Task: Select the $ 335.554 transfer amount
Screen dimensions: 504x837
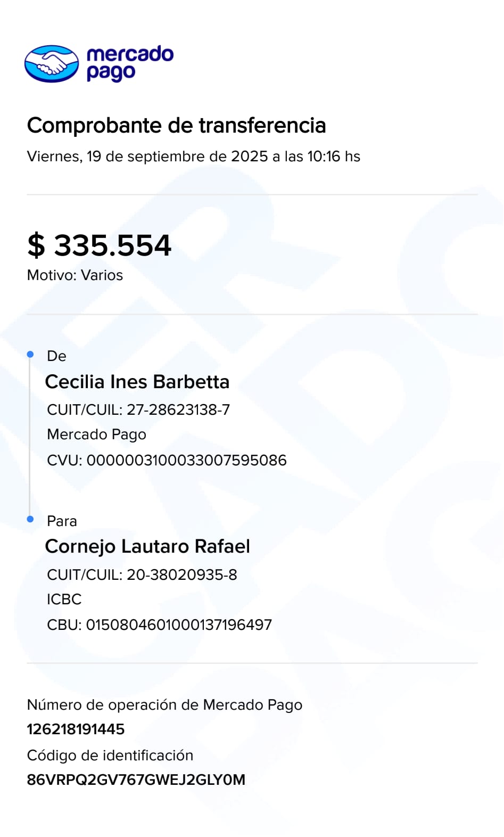Action: coord(100,245)
